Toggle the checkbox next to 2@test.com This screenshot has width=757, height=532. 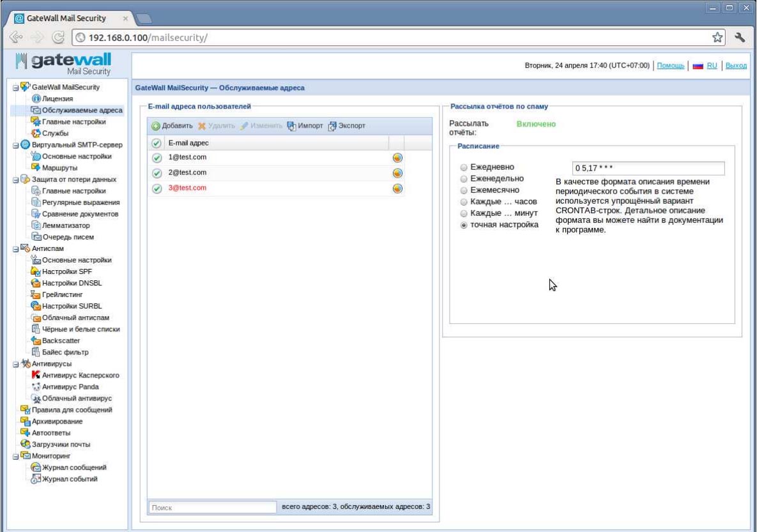coord(156,173)
